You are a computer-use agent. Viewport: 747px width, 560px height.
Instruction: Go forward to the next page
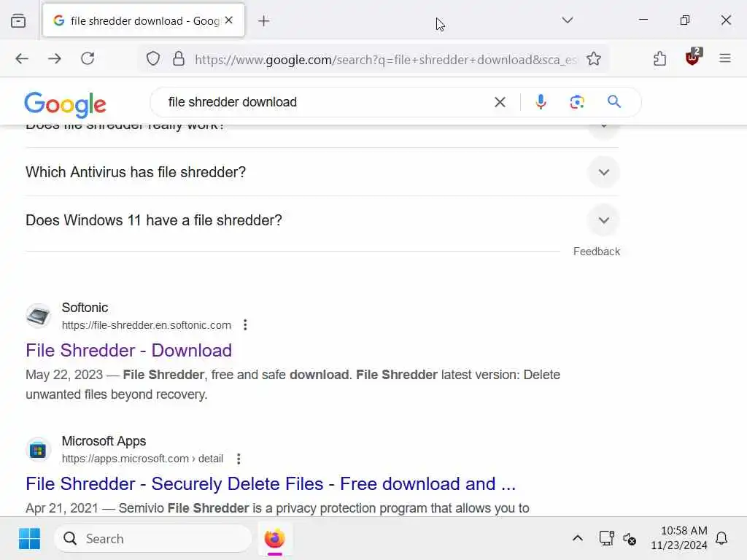55,58
